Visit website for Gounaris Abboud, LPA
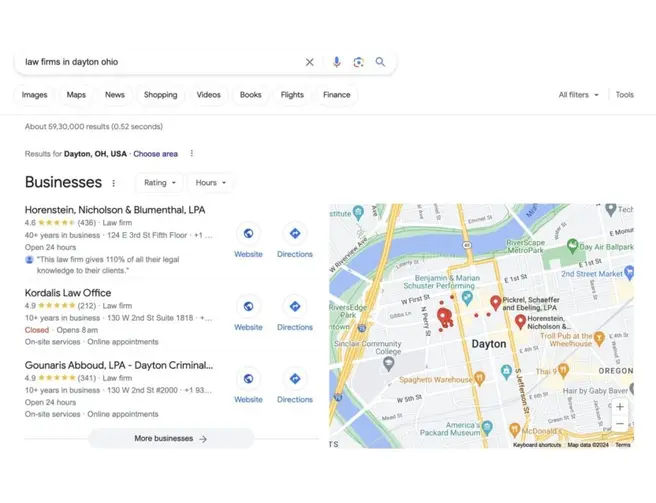Image resolution: width=656 pixels, height=503 pixels. (x=248, y=386)
